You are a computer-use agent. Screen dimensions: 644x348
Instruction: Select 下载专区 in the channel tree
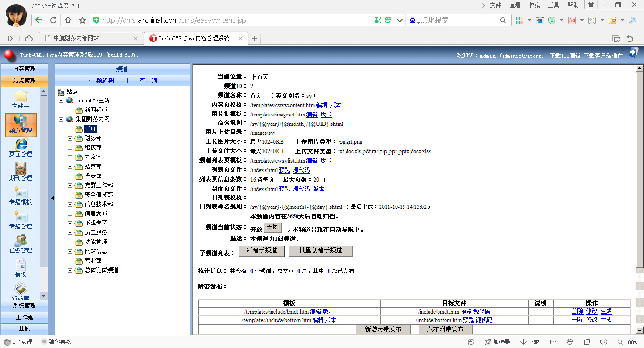96,223
